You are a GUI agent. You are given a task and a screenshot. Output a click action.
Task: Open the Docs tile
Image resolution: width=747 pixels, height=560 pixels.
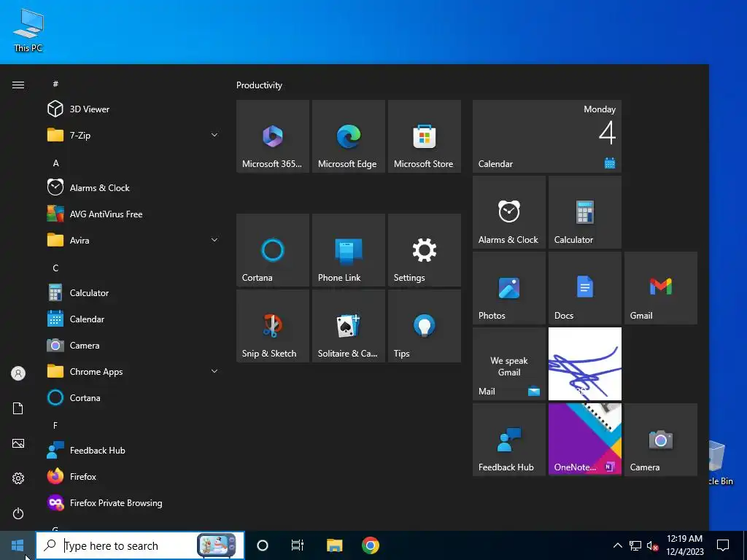(585, 288)
